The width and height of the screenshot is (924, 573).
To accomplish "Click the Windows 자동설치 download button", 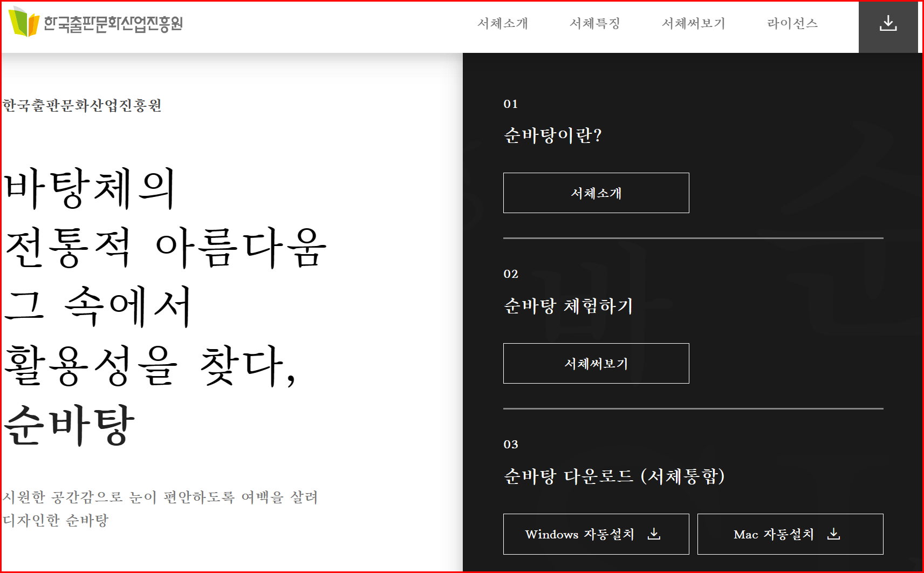I will 596,534.
